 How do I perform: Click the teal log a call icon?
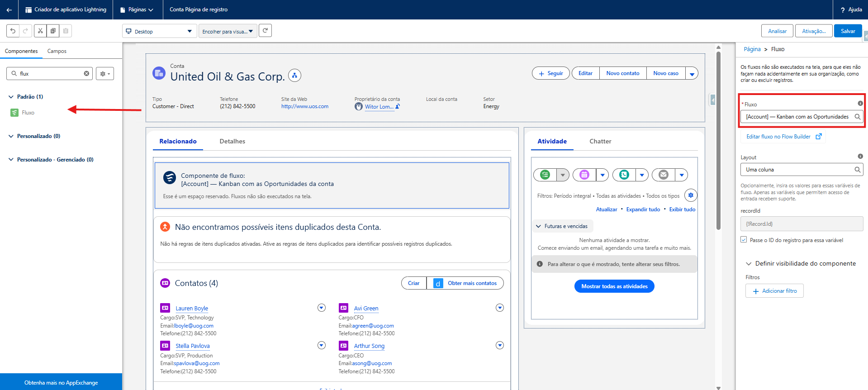click(x=624, y=175)
